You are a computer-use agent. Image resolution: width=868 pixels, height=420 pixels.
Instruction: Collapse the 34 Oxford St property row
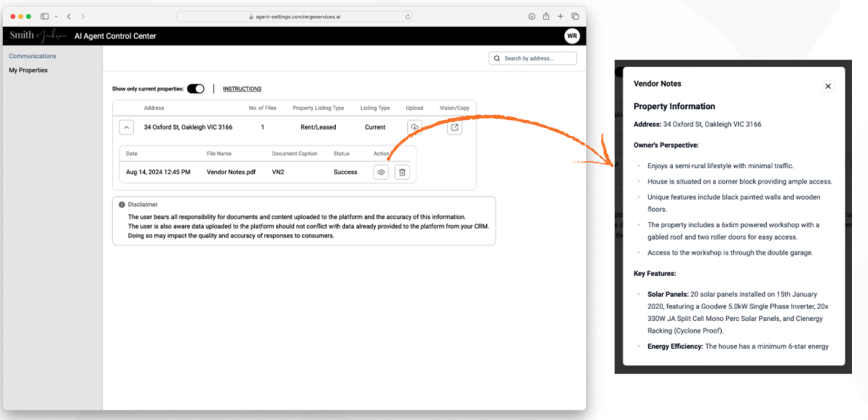pos(126,127)
